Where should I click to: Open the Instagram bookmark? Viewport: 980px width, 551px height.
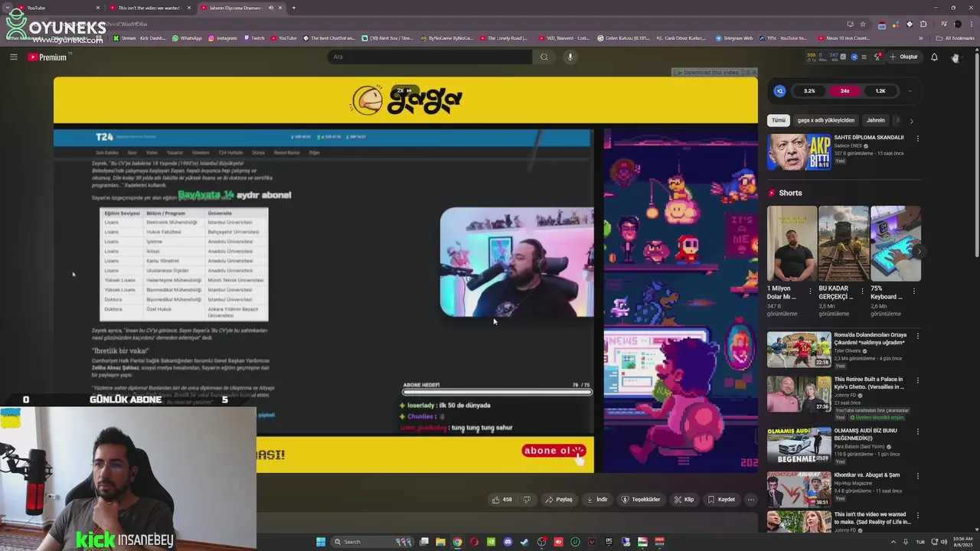tap(223, 38)
